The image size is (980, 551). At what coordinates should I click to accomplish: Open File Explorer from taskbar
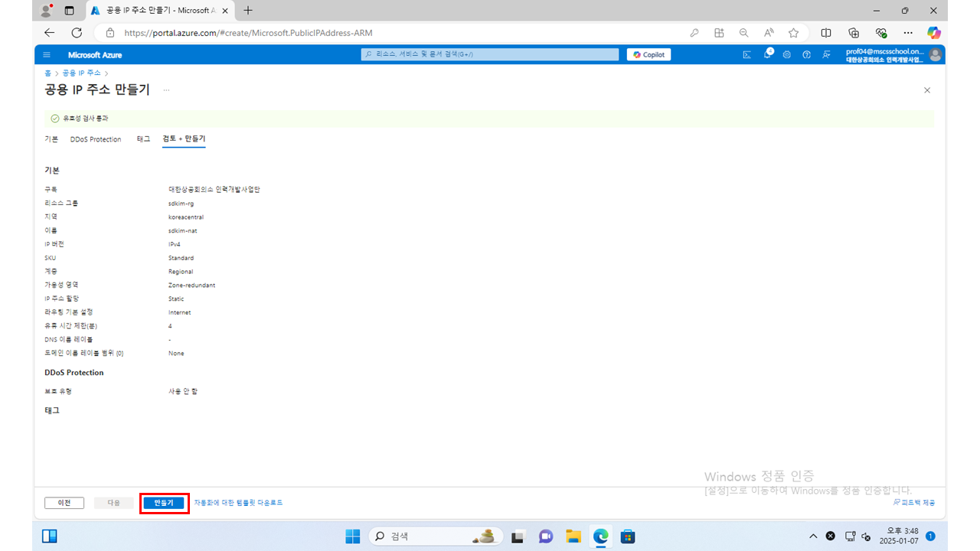tap(573, 536)
